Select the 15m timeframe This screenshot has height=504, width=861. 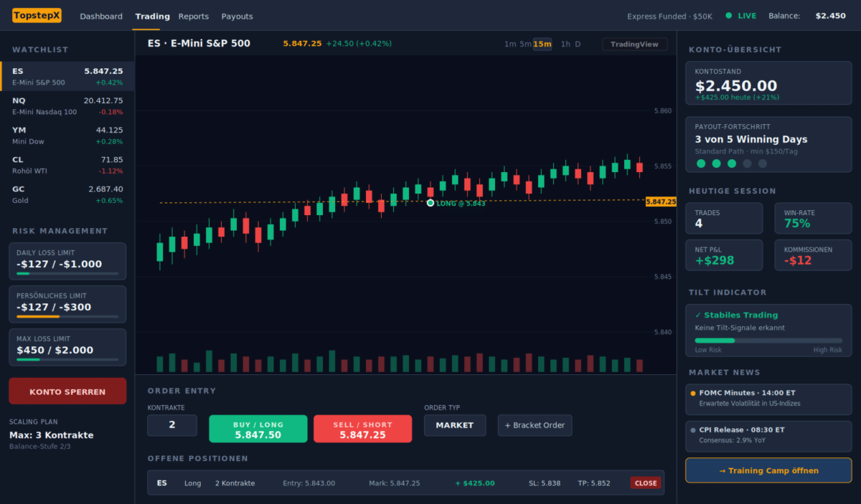(x=542, y=44)
